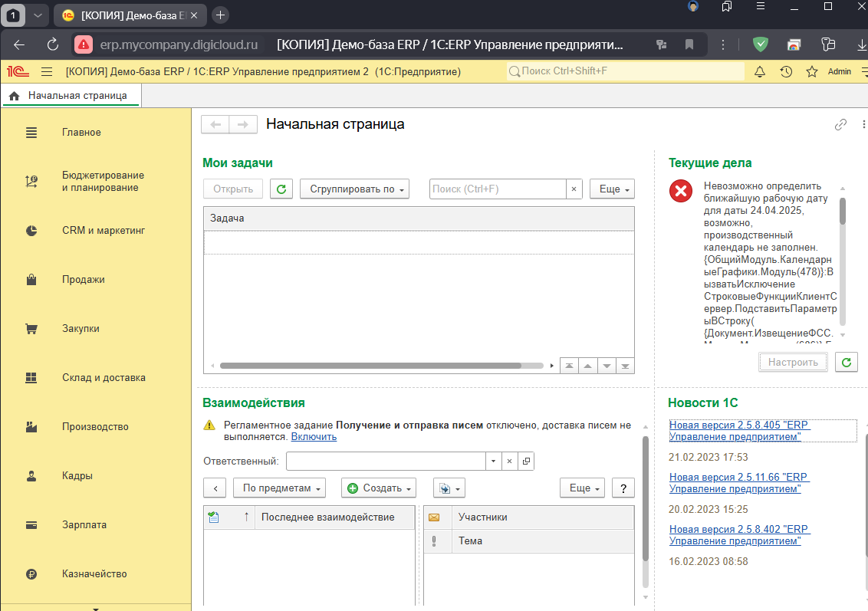The width and height of the screenshot is (868, 611).
Task: Open the Казначейство section
Action: [94, 574]
